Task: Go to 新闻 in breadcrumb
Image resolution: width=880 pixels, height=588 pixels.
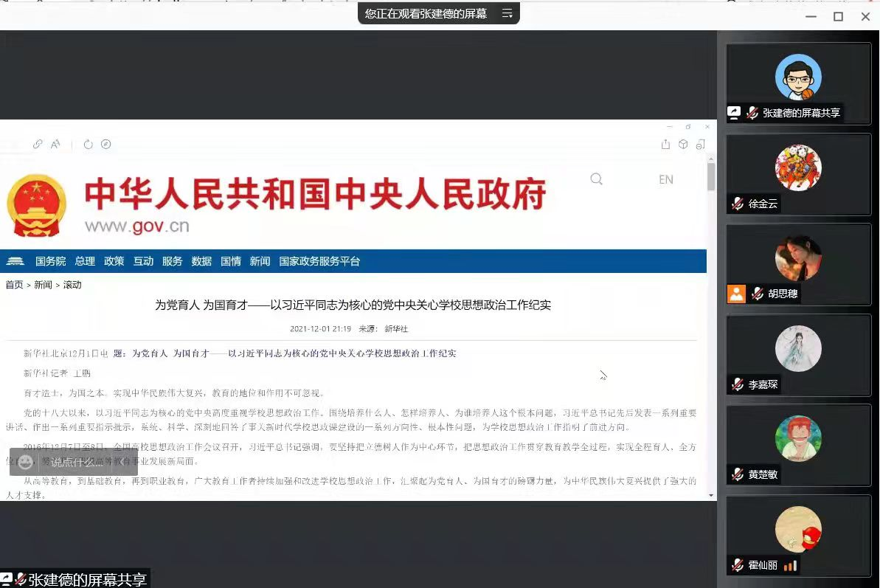Action: pyautogui.click(x=43, y=285)
